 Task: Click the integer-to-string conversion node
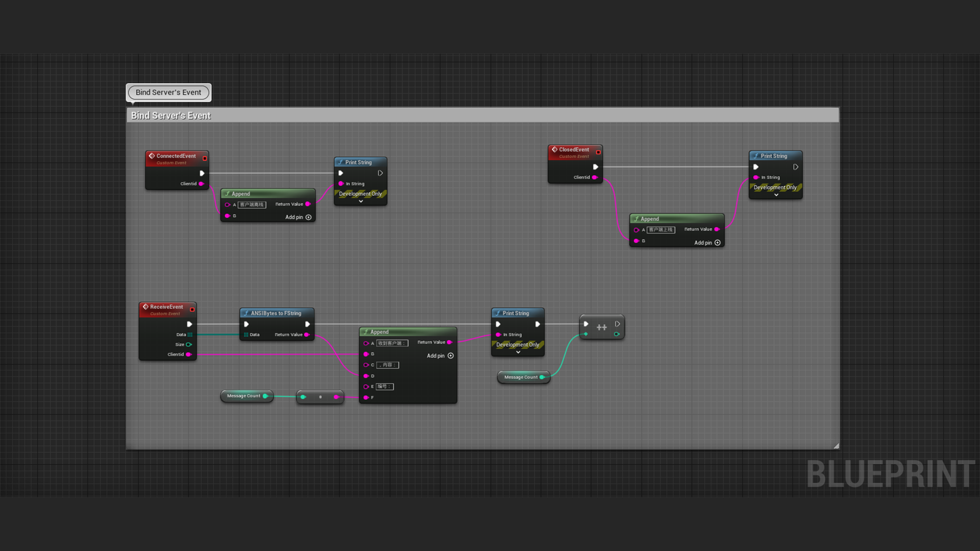(x=320, y=397)
